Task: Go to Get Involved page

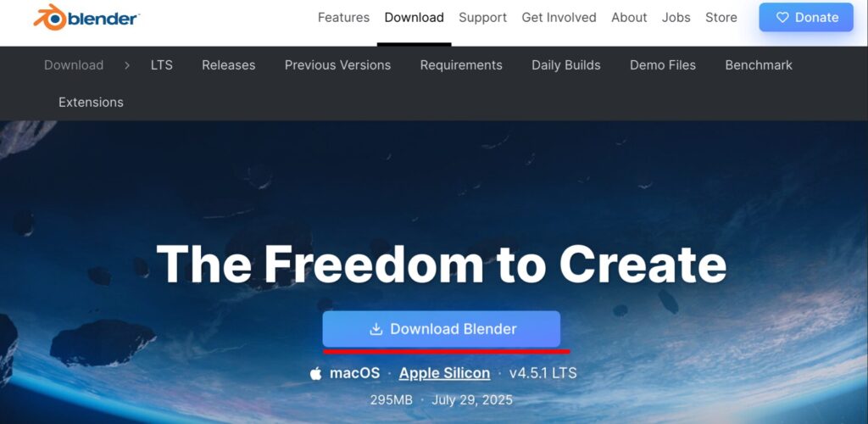Action: [559, 18]
